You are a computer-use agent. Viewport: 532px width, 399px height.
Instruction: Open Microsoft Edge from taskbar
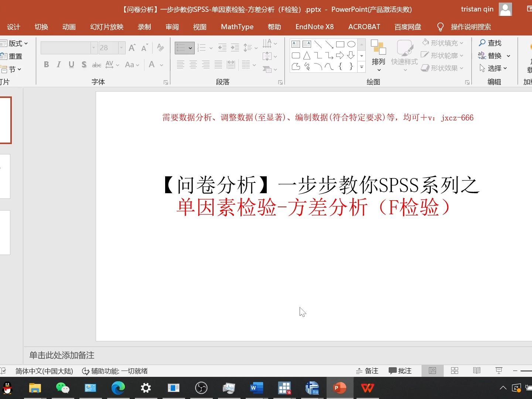coord(118,388)
